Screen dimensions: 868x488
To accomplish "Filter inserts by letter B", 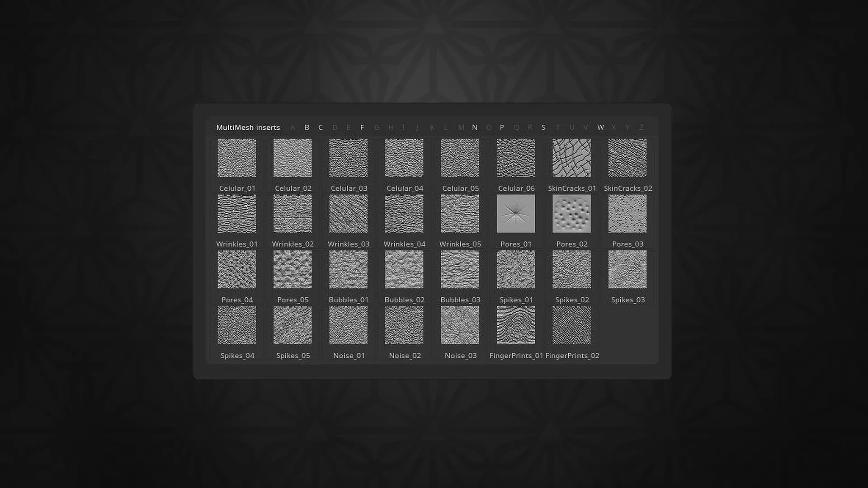I will (307, 127).
